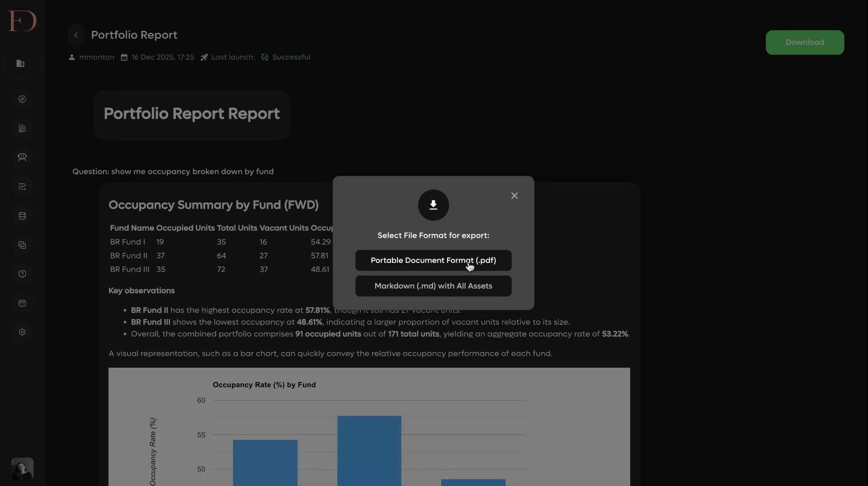The width and height of the screenshot is (868, 486).
Task: Click the question text about occupancy
Action: 173,172
